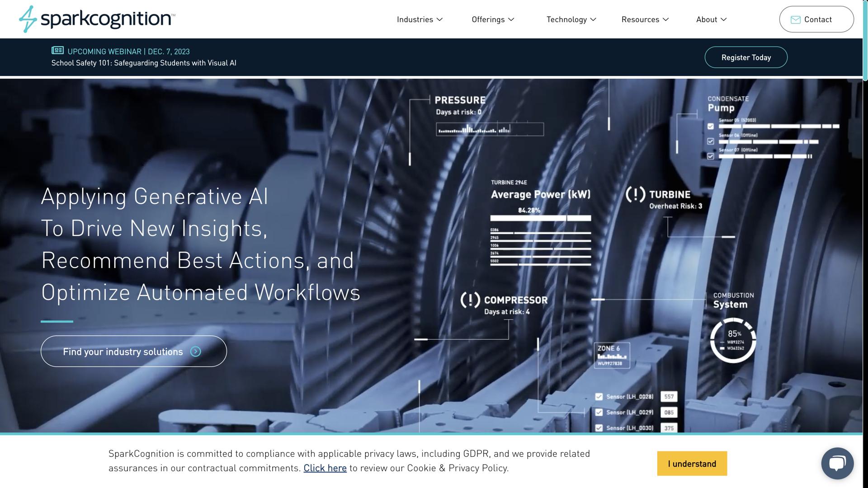Expand the Offerings dropdown chevron
This screenshot has height=488, width=868.
click(511, 19)
